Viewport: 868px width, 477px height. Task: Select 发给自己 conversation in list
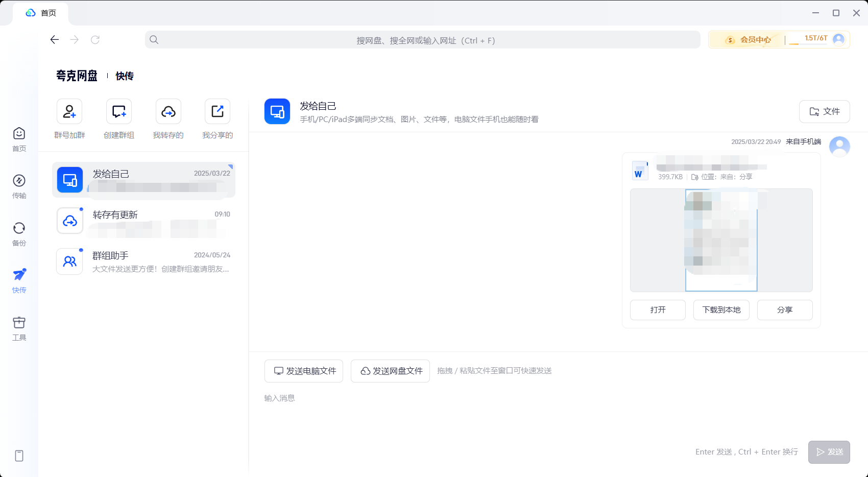143,180
